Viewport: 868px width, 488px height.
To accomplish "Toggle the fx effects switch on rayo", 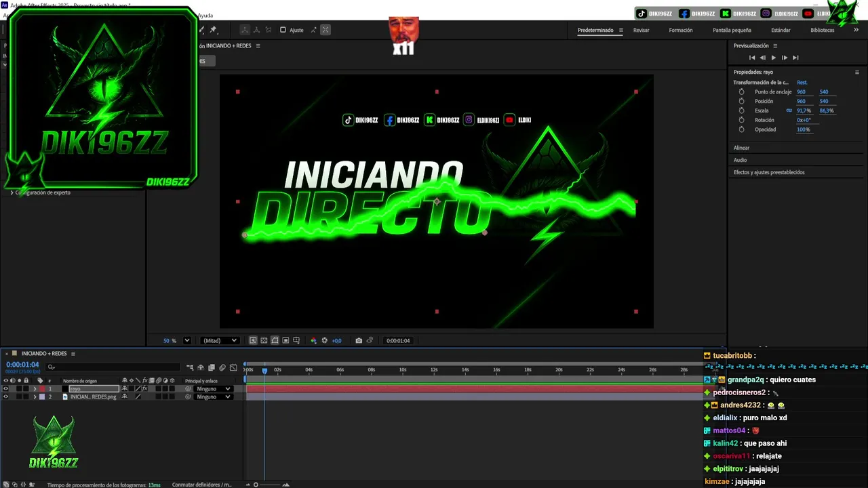I will (x=144, y=388).
